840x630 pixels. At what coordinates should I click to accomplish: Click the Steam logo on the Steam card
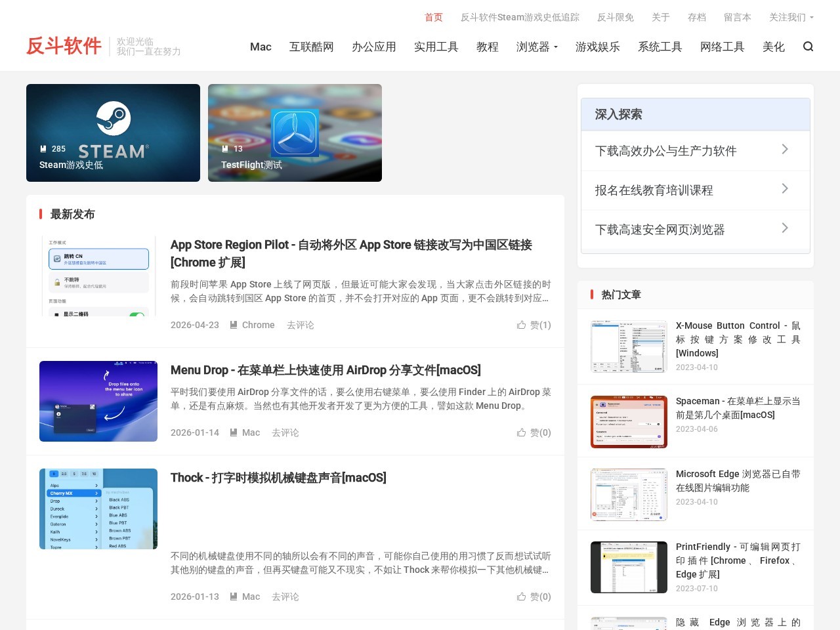114,118
